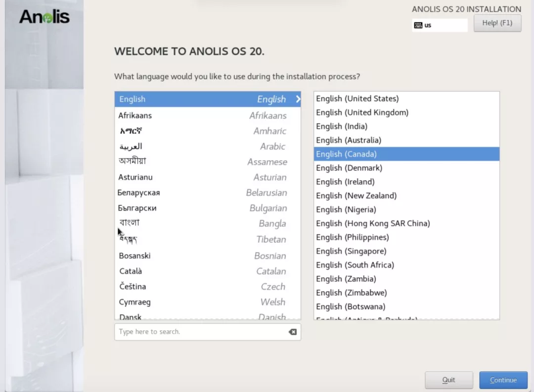Screen dimensions: 534x392
Task: Select Cymraeg (Welsh) language
Action: 208,302
